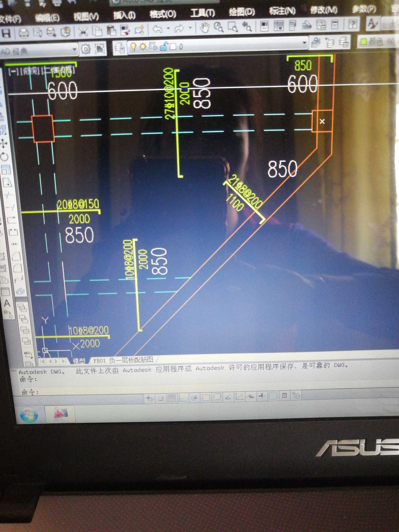The image size is (399, 532).
Task: Toggle layer 0 on/off lightbulb
Action: (133, 47)
